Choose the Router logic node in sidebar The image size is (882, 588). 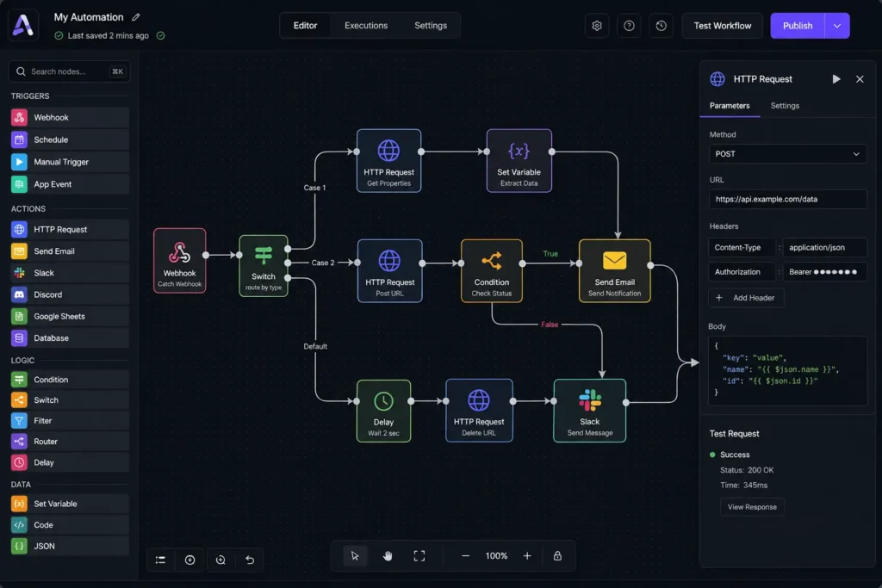pyautogui.click(x=70, y=442)
